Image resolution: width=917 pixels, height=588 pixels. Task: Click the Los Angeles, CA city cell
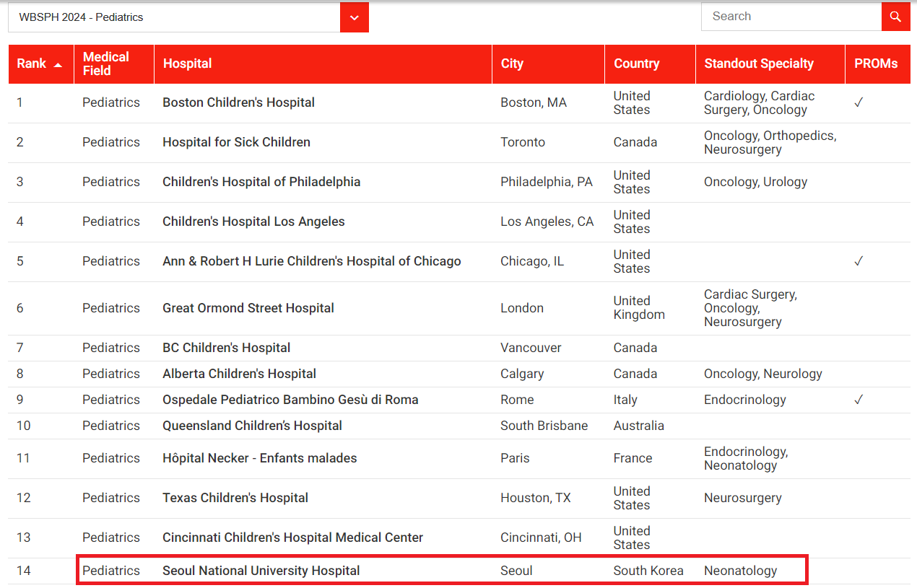[547, 221]
